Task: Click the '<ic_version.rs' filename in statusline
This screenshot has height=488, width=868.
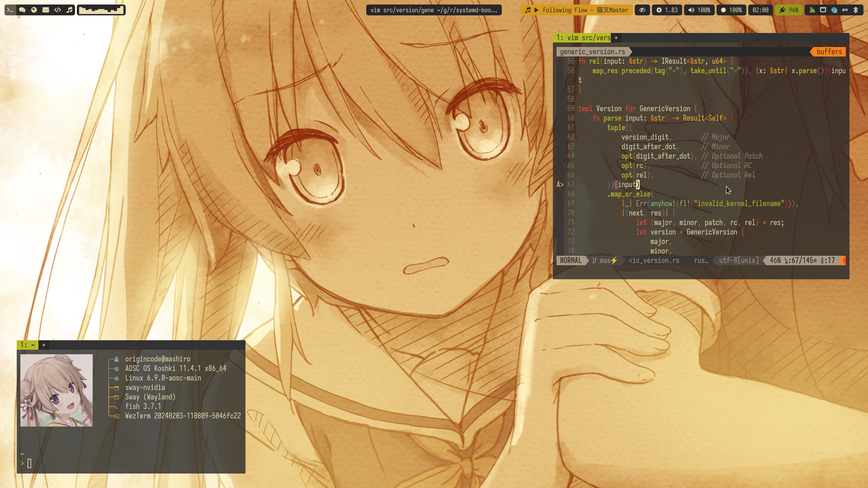Action: coord(654,261)
